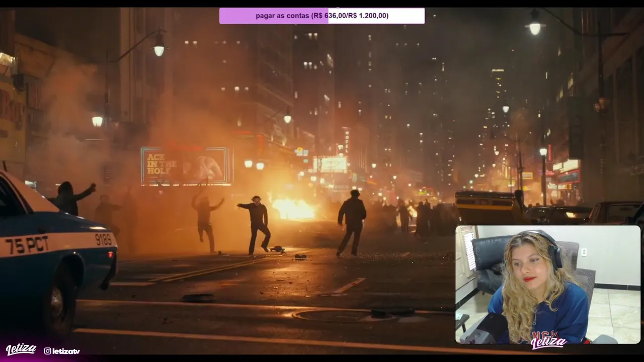
Task: Click the 'ACE IN THE HOLE' billboard in the video
Action: coord(186,166)
